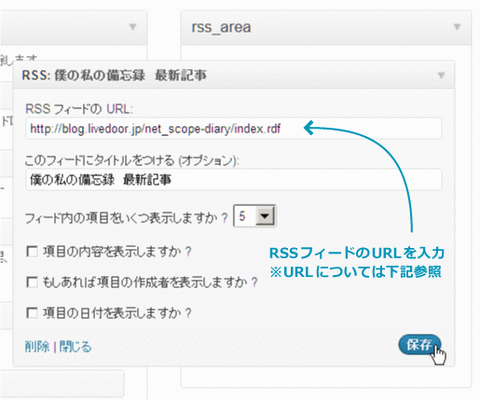Click the 保存 save button
The width and height of the screenshot is (480, 400).
(x=420, y=345)
